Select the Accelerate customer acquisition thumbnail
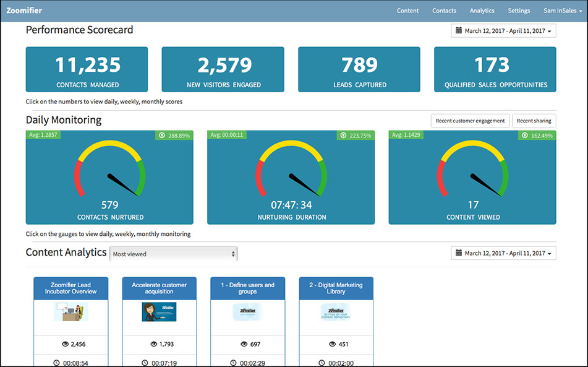 click(x=159, y=311)
